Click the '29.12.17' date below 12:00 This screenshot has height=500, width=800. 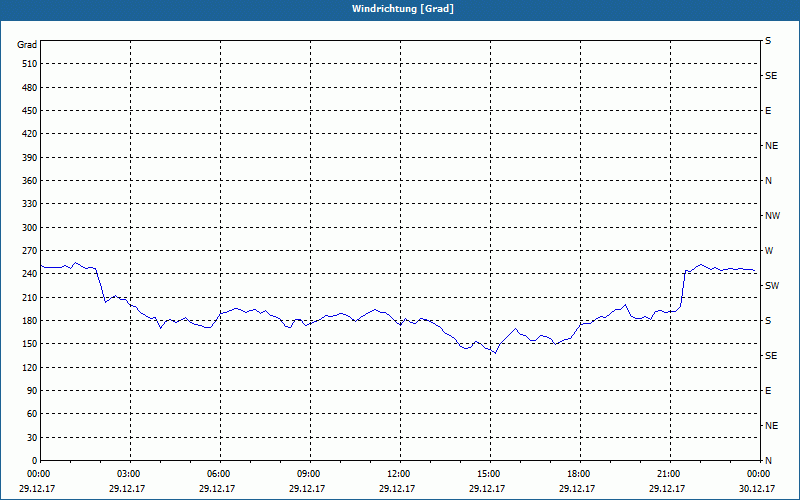pos(397,489)
